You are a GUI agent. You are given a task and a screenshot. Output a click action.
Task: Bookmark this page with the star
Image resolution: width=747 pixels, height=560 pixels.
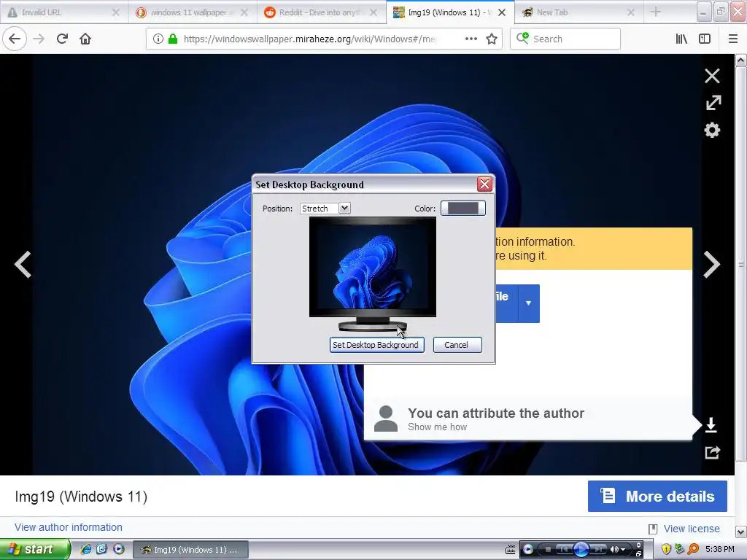[492, 39]
